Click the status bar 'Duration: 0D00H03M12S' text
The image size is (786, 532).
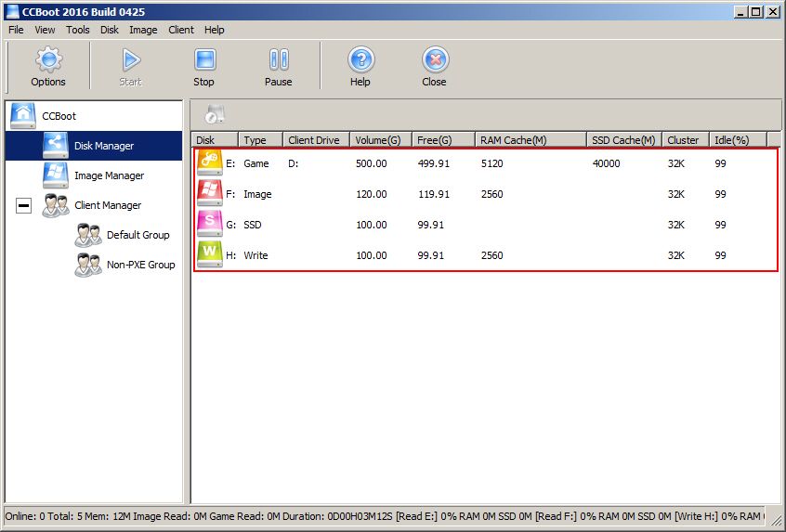pyautogui.click(x=338, y=516)
